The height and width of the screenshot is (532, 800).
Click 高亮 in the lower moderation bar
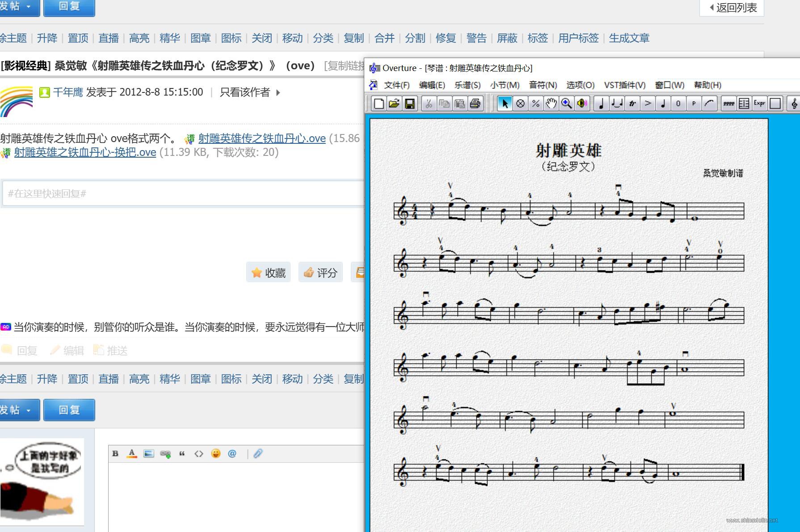pyautogui.click(x=139, y=379)
